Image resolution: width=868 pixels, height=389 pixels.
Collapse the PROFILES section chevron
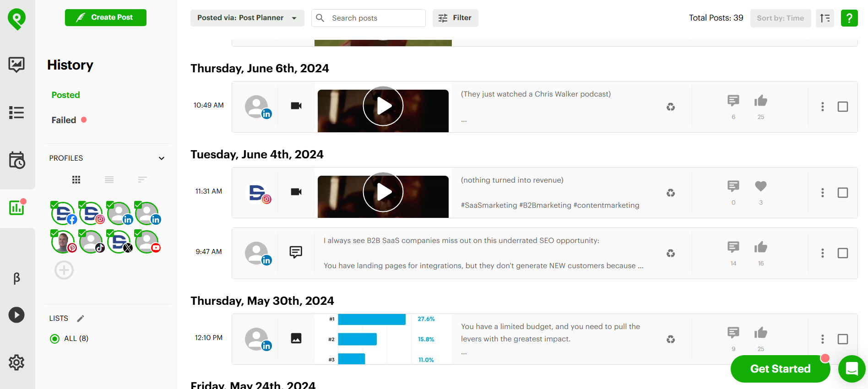point(162,158)
